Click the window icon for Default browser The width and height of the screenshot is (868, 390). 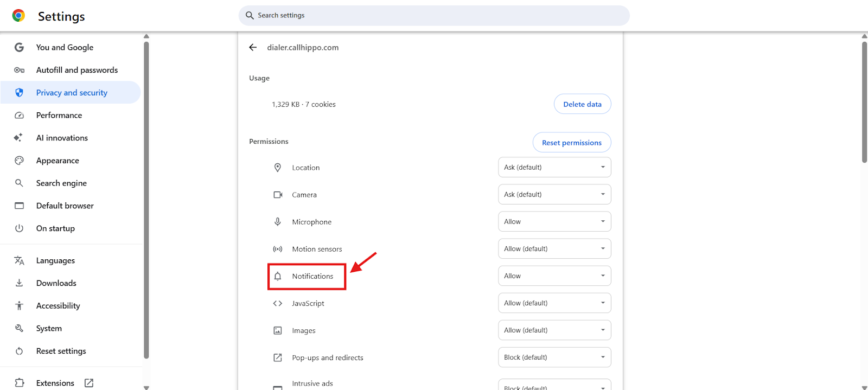pos(19,206)
